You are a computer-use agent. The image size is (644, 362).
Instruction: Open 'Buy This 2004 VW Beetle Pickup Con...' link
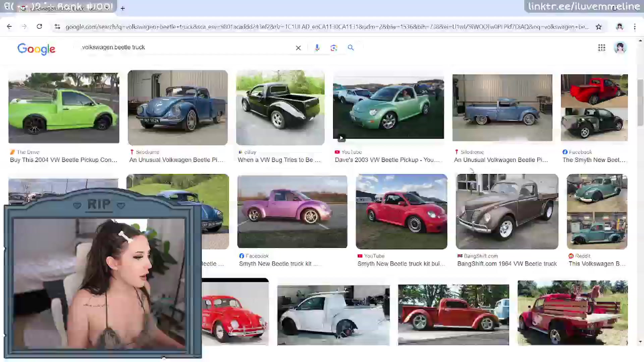64,160
